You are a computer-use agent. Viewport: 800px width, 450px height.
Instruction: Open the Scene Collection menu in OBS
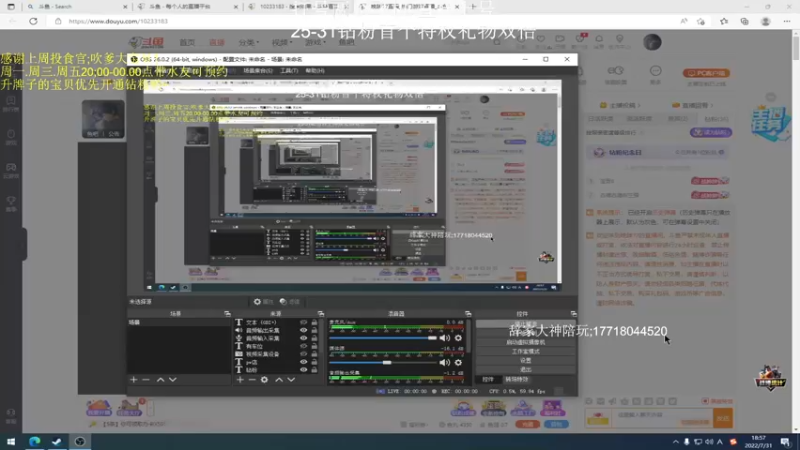258,70
